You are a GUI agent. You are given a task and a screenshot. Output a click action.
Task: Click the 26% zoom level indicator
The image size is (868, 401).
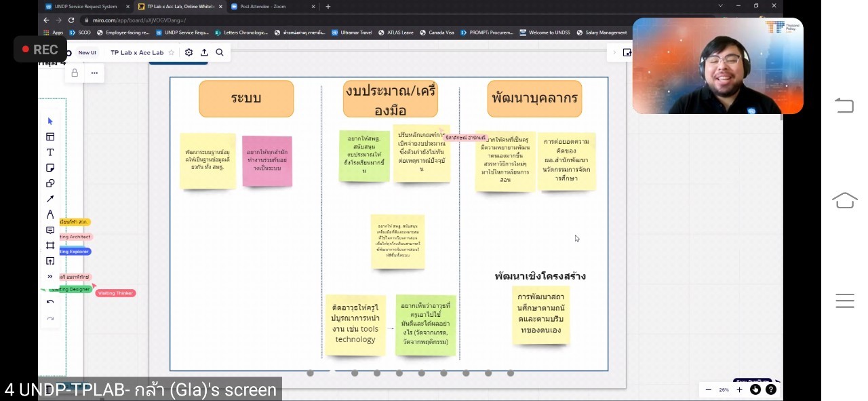point(724,389)
